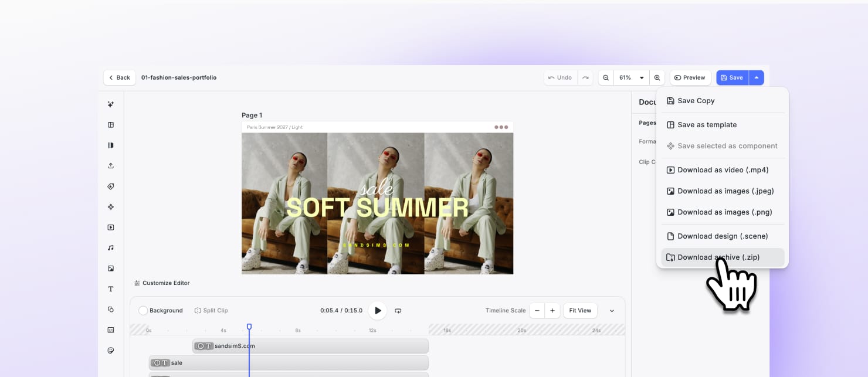
Task: Select the sale timeline clip
Action: tap(289, 363)
